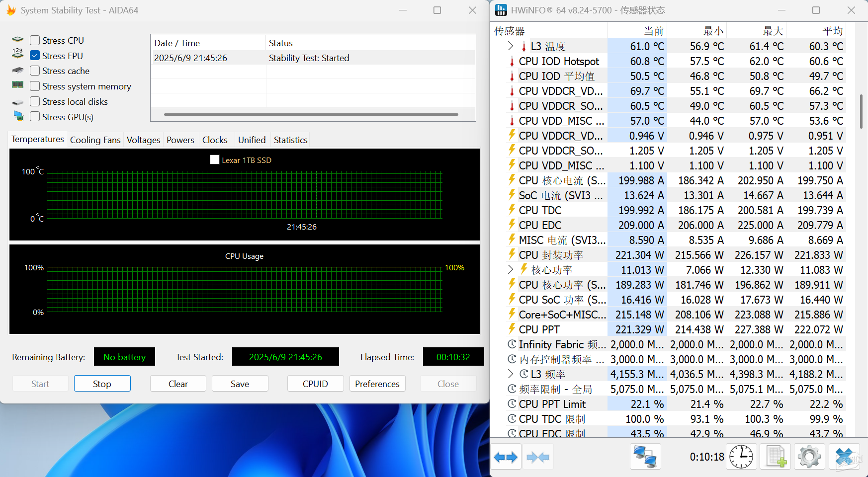868x477 pixels.
Task: Open the Statistics tab
Action: coord(291,140)
